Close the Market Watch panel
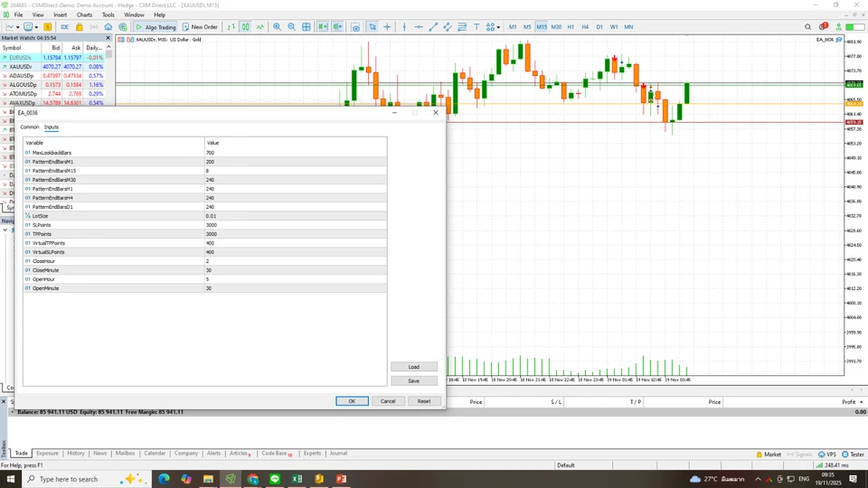868x488 pixels. pos(108,38)
